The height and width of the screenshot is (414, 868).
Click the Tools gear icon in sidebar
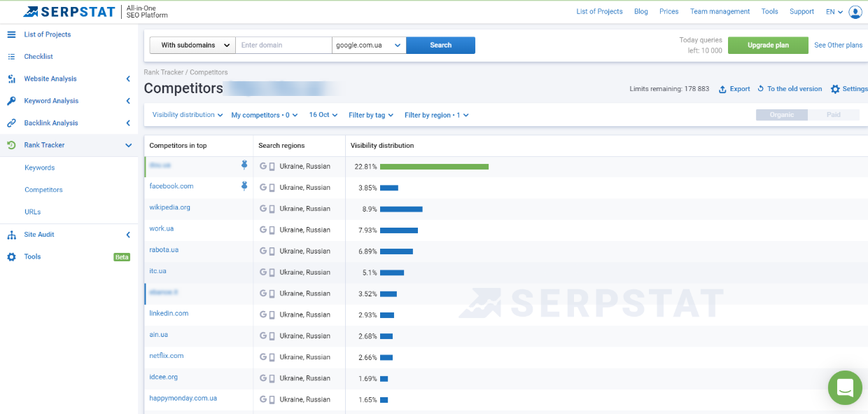coord(11,257)
